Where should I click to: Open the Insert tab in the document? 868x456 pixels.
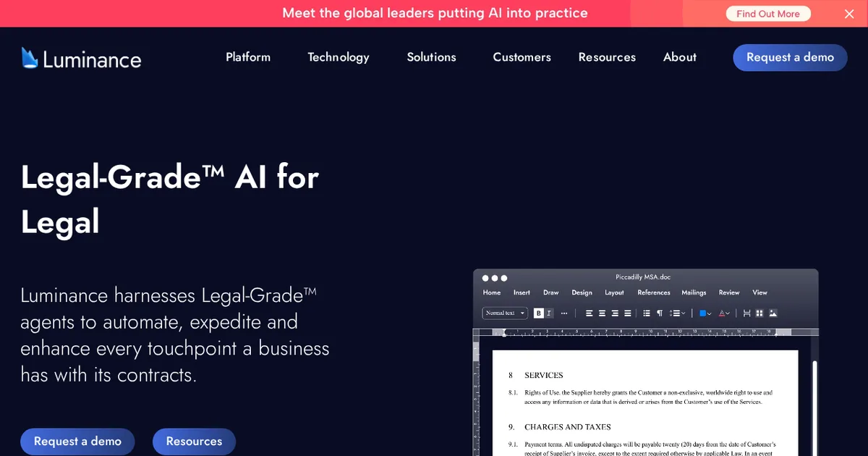(522, 292)
